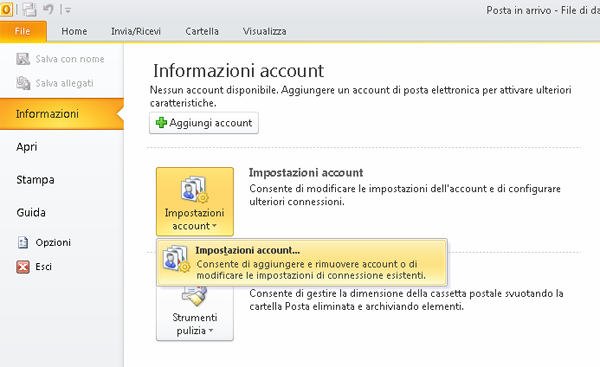The image size is (600, 367).
Task: Open the File tab
Action: [x=23, y=31]
